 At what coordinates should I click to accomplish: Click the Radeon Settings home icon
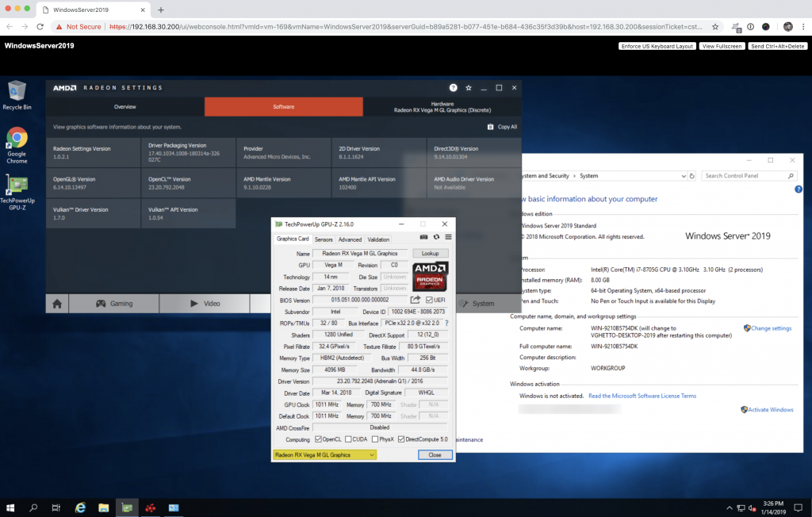(x=57, y=304)
